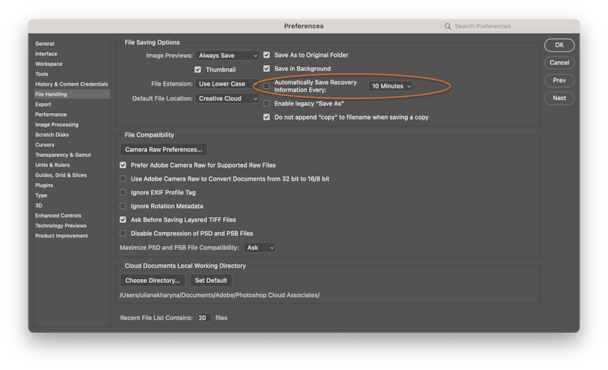608x370 pixels.
Task: Open the Image Previews dropdown
Action: coord(227,55)
